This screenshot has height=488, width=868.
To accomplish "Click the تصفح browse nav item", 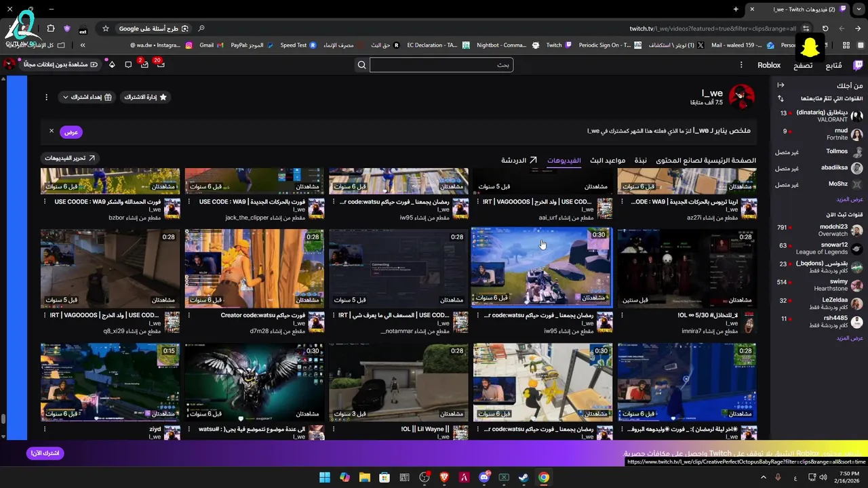I will point(804,65).
